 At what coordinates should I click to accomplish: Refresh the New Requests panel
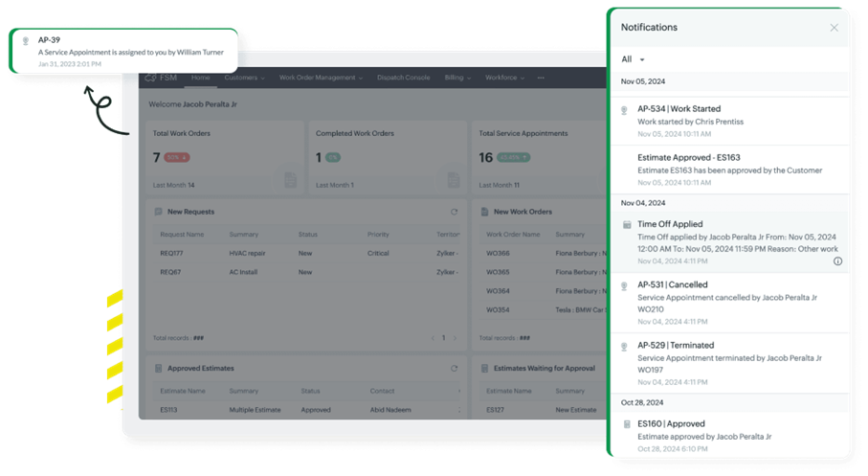coord(454,212)
